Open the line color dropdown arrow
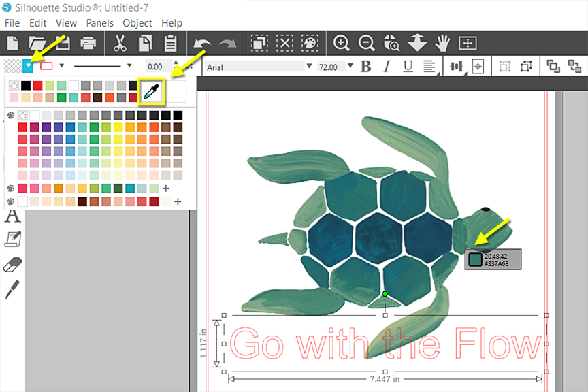This screenshot has height=392, width=588. [x=62, y=65]
